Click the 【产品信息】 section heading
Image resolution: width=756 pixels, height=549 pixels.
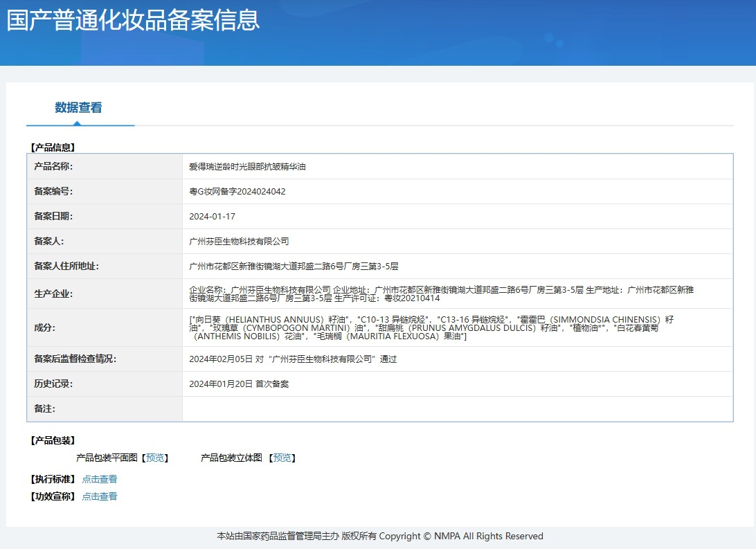tap(53, 147)
